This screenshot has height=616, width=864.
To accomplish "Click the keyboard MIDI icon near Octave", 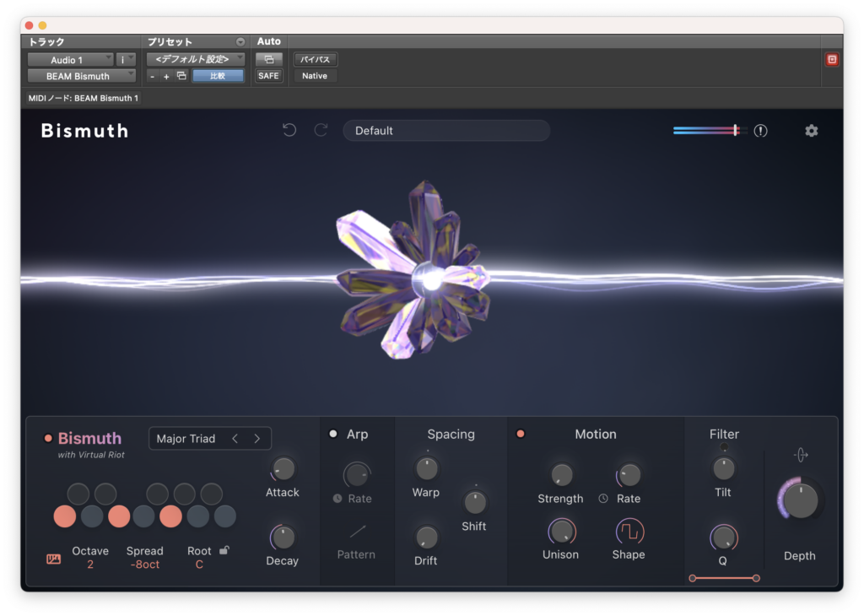I will pos(53,559).
